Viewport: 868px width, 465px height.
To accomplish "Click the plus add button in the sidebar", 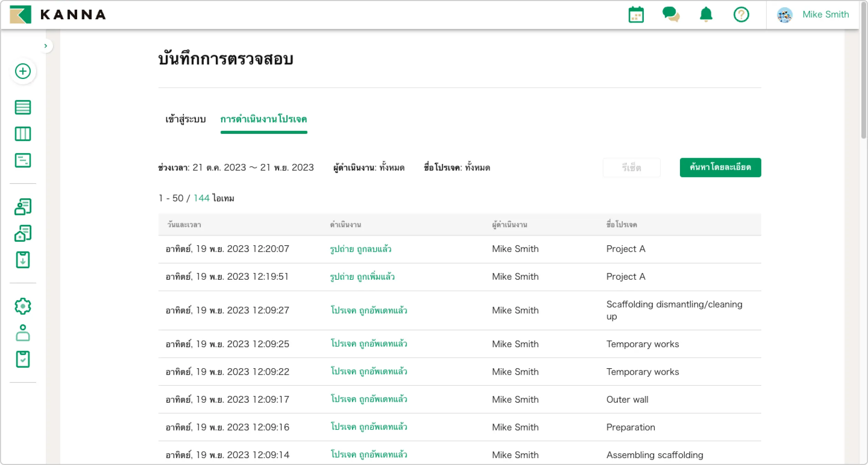I will 23,71.
